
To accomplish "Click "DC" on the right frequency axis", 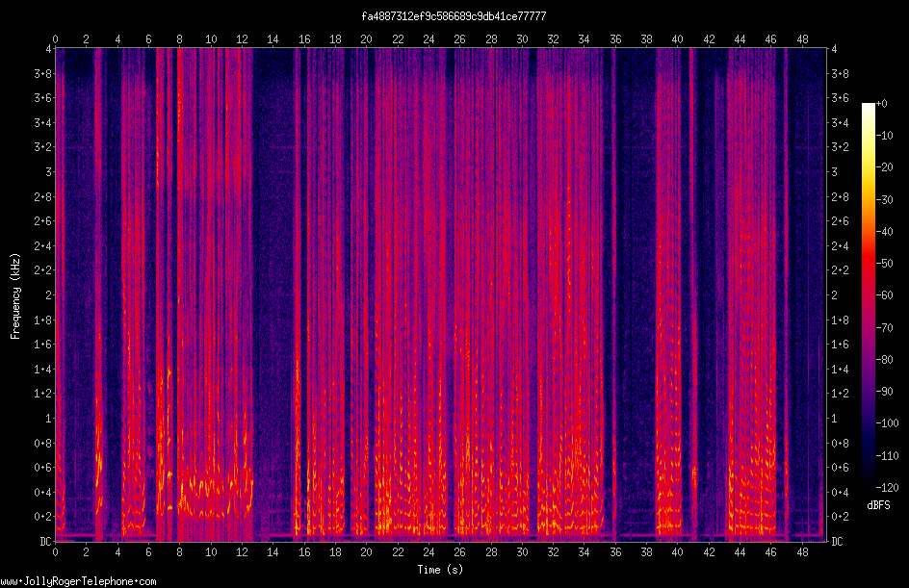I will [x=838, y=542].
